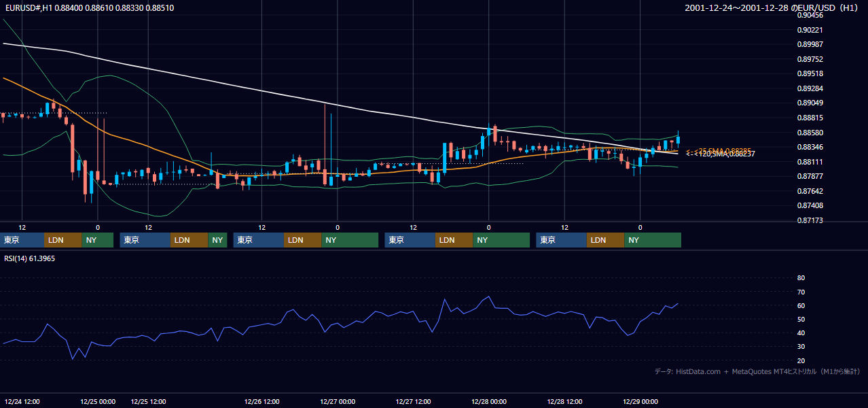Click the 12/29 00:00 date label
Image resolution: width=868 pixels, height=408 pixels.
[640, 402]
